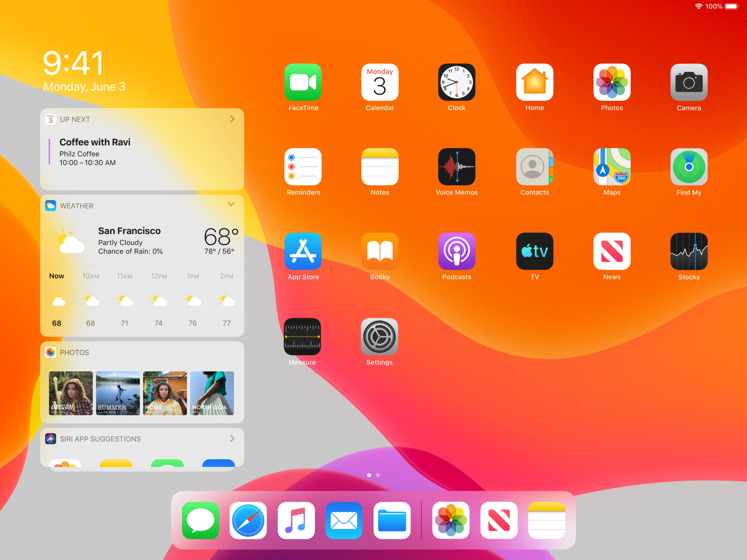This screenshot has height=560, width=747.
Task: Open Safari from the dock
Action: (x=248, y=521)
